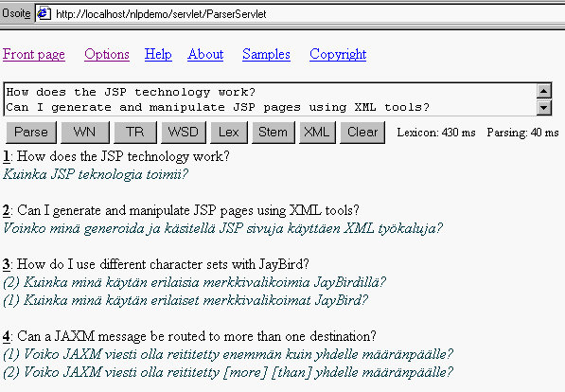The image size is (565, 392).
Task: Click inside the sentence input text area
Action: tap(270, 99)
